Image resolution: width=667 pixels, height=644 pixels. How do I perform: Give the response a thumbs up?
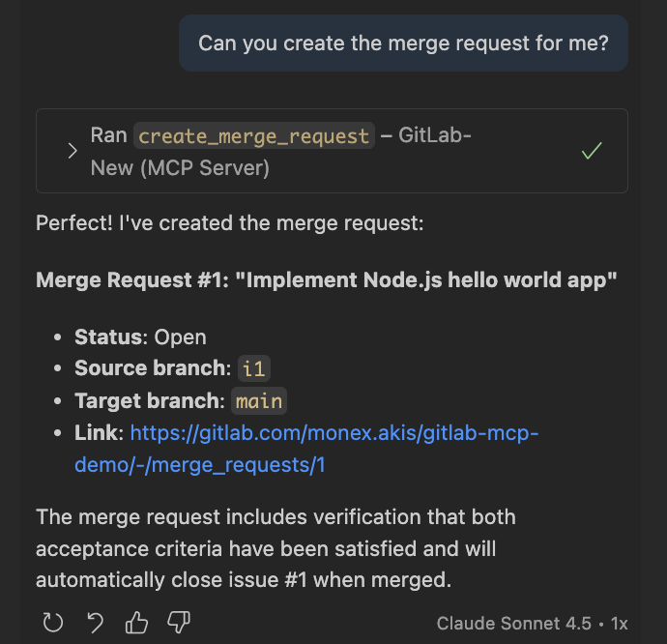coord(137,623)
